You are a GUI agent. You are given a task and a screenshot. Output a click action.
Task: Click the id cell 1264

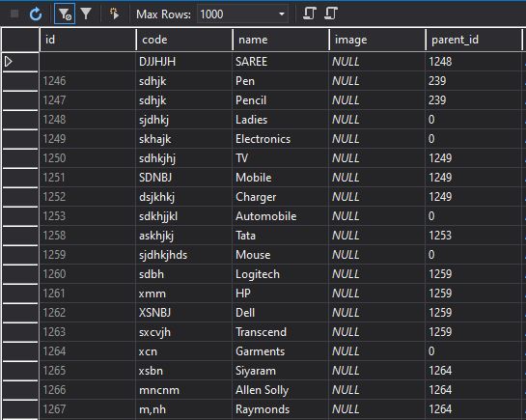pyautogui.click(x=87, y=351)
